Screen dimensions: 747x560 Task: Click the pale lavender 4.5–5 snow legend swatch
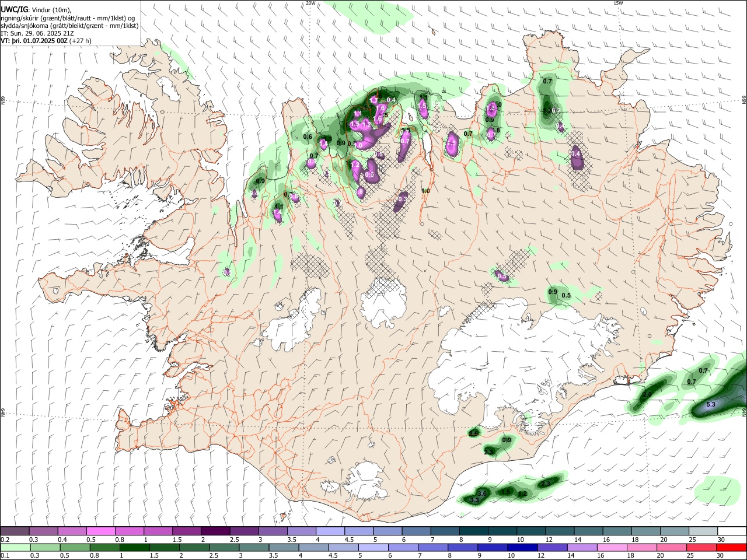[x=358, y=531]
